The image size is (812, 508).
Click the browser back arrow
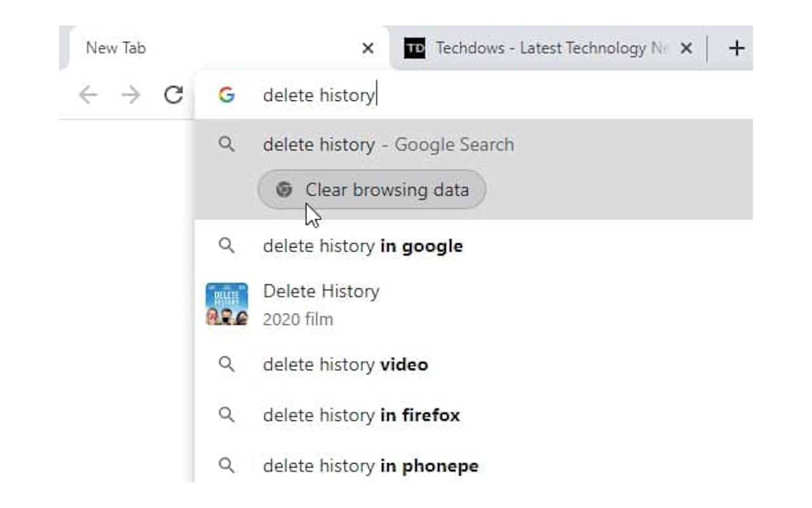(88, 95)
